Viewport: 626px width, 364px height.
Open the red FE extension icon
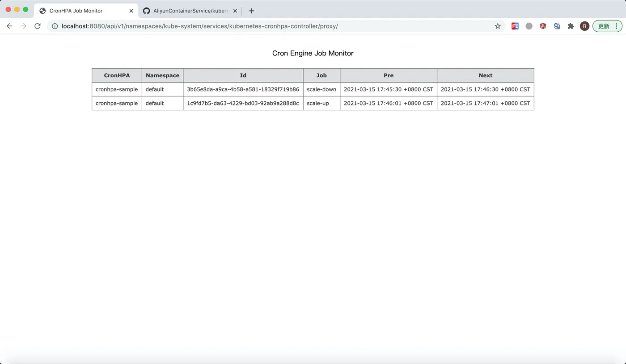click(x=515, y=26)
